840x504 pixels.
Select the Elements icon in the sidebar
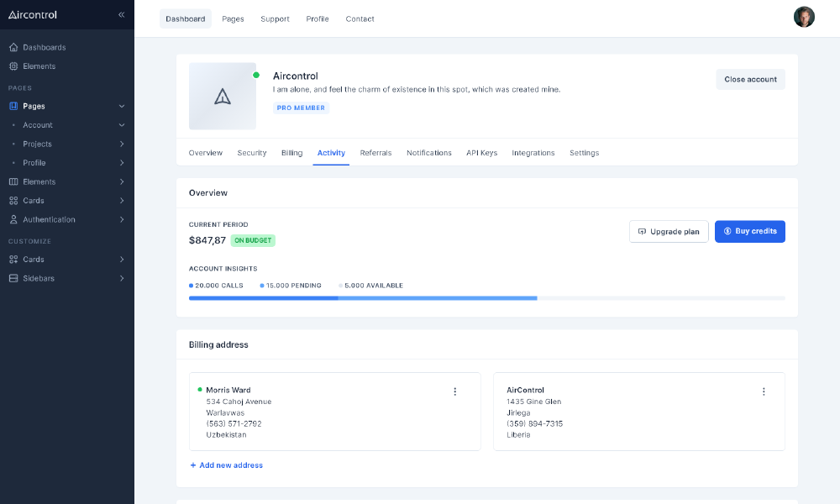(x=12, y=66)
